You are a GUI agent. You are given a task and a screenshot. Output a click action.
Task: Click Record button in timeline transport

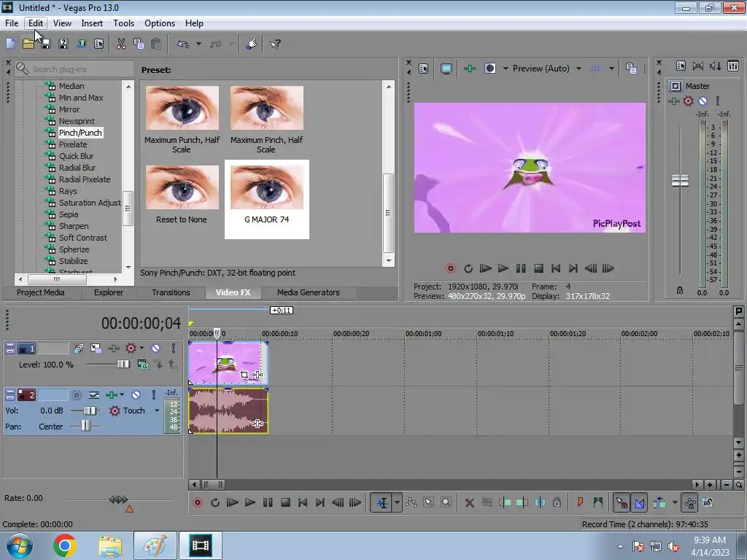tap(198, 502)
